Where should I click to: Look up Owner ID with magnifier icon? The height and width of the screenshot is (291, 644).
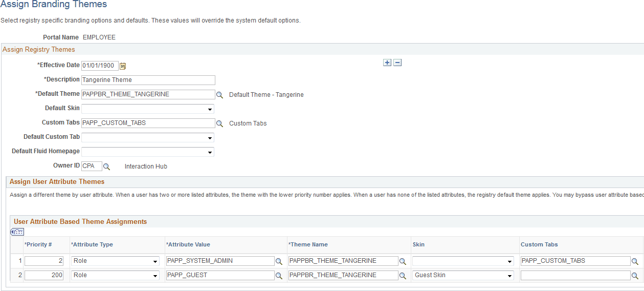106,167
